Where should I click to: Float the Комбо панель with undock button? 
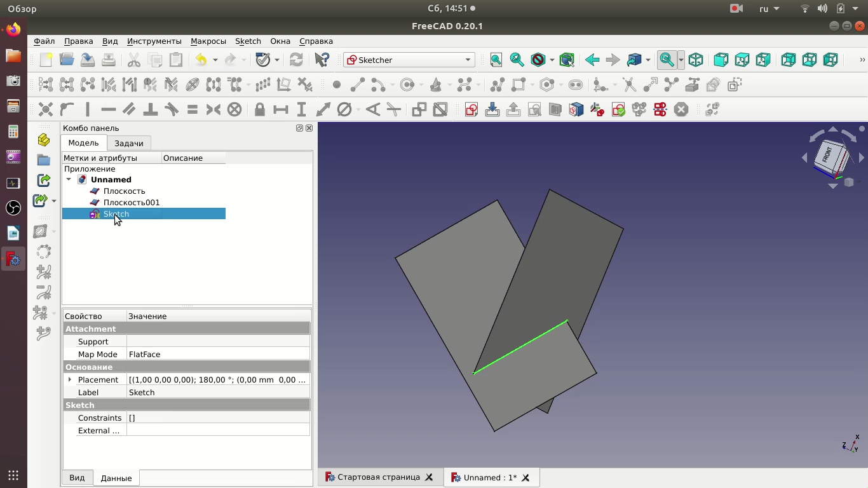pyautogui.click(x=299, y=128)
